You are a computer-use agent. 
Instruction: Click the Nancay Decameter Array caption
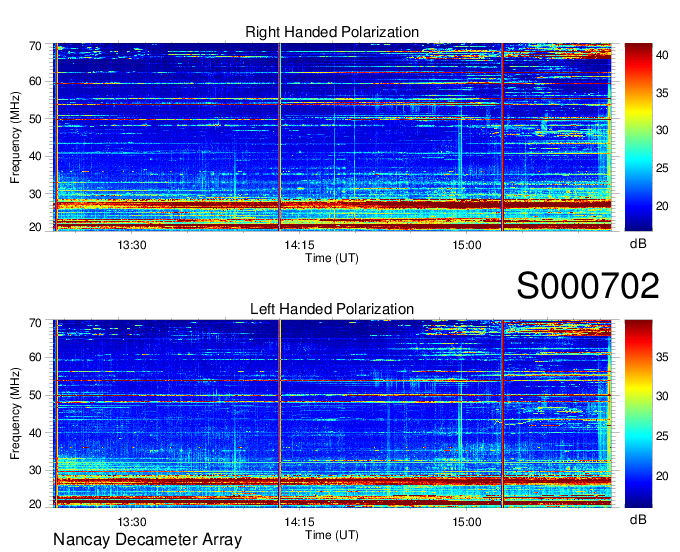(147, 540)
